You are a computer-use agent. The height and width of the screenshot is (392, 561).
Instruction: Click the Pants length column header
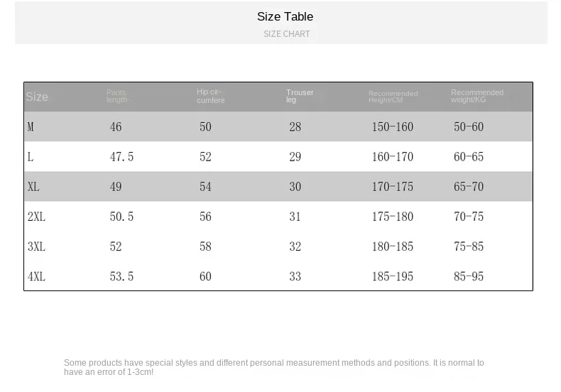116,97
